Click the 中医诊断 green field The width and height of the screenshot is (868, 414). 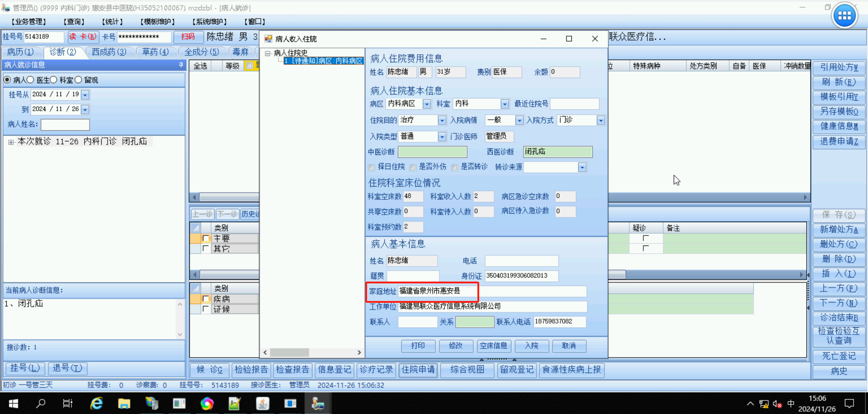[x=432, y=152]
